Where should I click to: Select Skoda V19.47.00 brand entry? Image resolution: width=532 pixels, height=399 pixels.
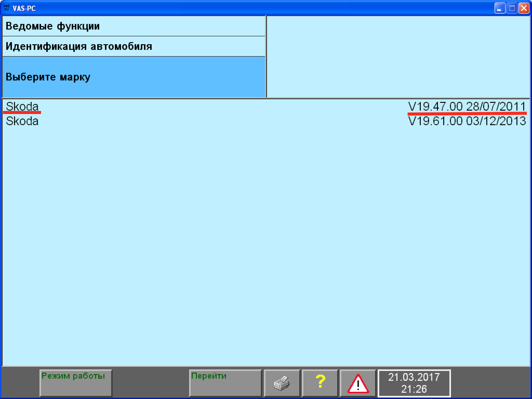click(x=22, y=106)
